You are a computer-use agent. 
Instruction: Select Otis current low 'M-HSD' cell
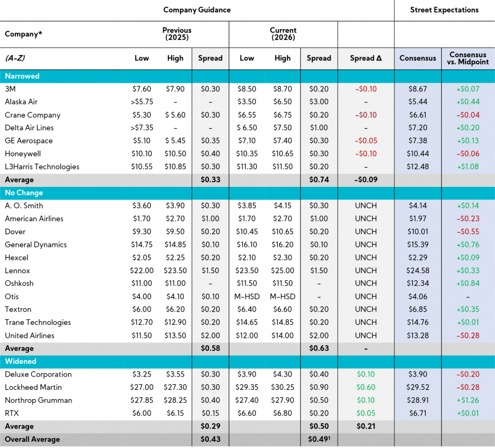[247, 297]
